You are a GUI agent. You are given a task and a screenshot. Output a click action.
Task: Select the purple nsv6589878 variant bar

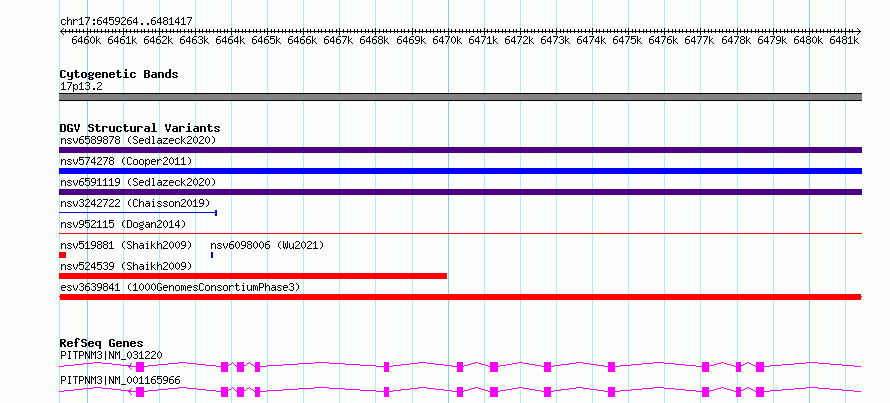pyautogui.click(x=460, y=150)
